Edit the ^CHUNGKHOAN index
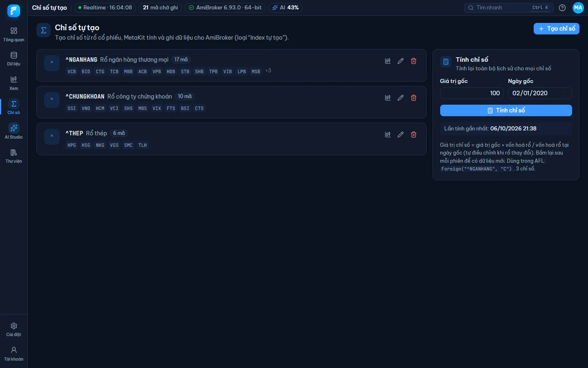588x368 pixels. click(401, 98)
